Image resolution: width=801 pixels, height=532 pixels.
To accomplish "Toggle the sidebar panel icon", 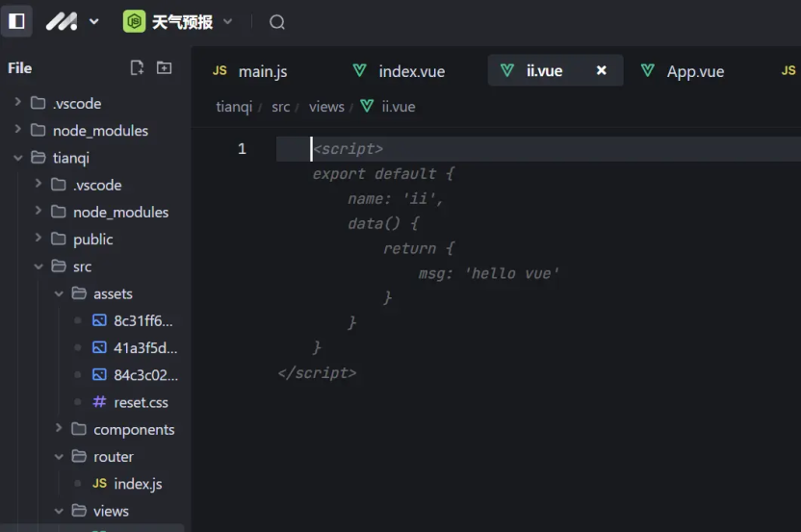I will [x=16, y=21].
